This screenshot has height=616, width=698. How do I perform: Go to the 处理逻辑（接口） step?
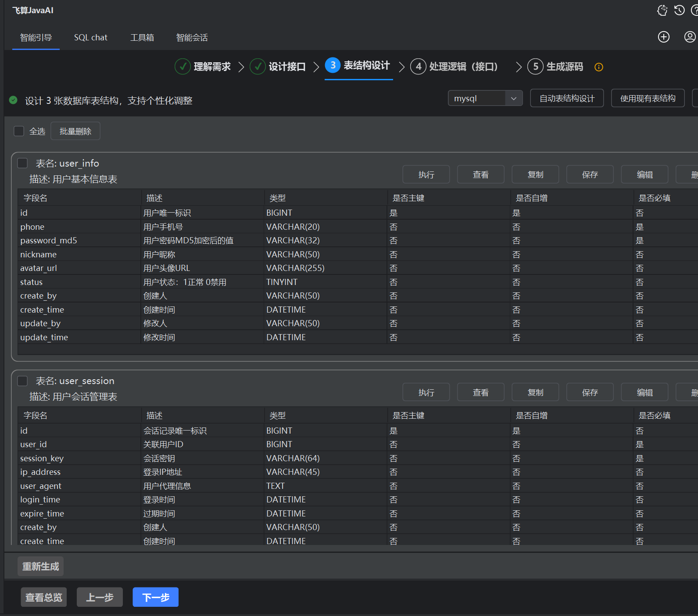point(463,67)
